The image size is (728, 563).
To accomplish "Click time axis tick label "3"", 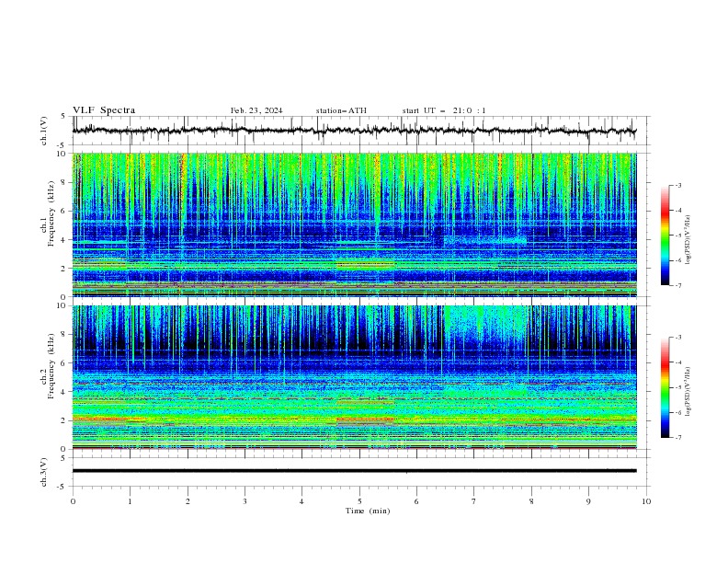I will [x=245, y=501].
